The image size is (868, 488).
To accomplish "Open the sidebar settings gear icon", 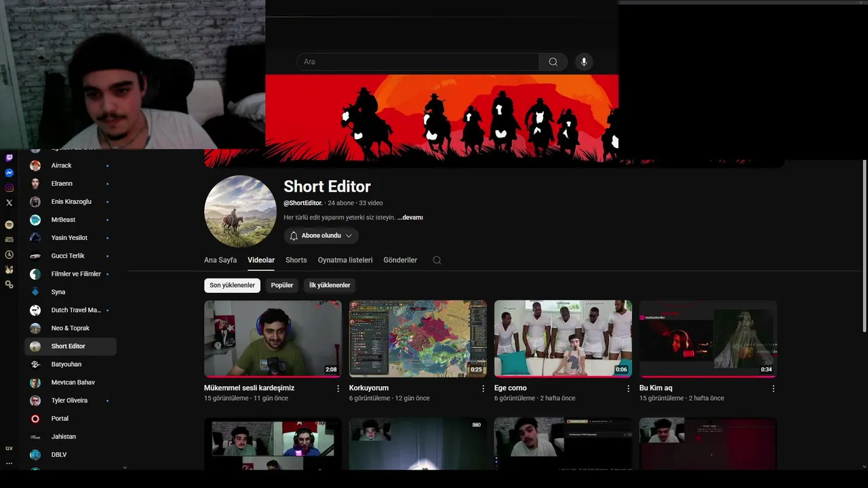I will (9, 284).
